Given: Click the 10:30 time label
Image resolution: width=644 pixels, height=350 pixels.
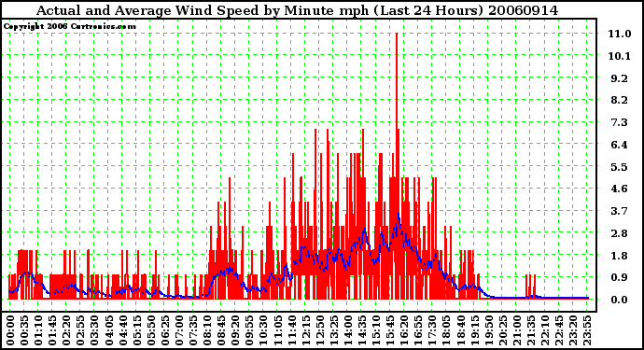Looking at the screenshot, I should tap(264, 330).
